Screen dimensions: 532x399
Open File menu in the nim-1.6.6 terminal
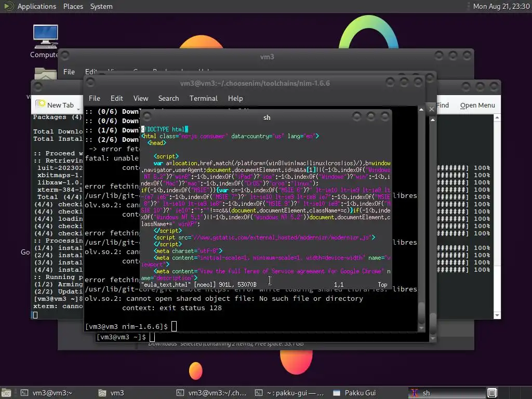[95, 98]
